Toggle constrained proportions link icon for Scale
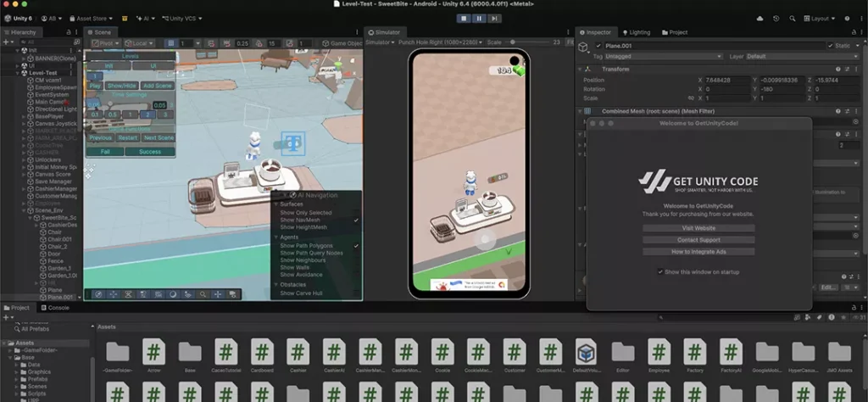This screenshot has height=402, width=868. tap(690, 98)
